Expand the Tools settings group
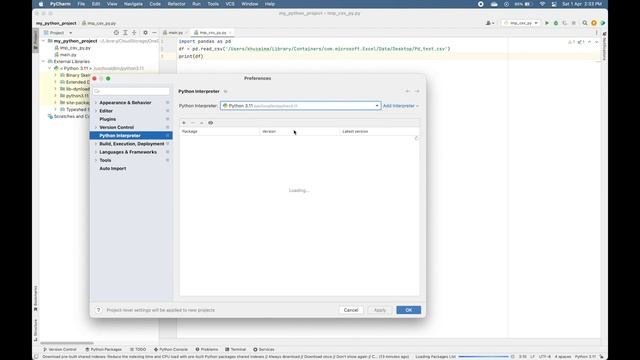Viewport: 640px width, 360px height. pos(96,160)
